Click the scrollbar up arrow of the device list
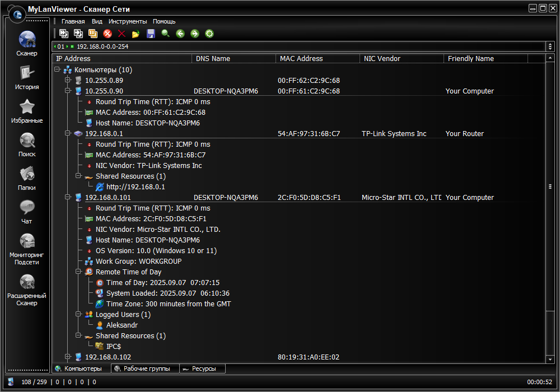560x392 pixels. coord(550,58)
